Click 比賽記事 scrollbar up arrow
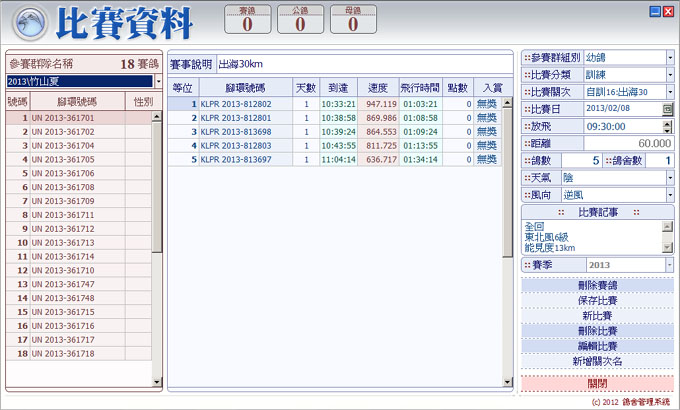680x410 pixels. [667, 226]
